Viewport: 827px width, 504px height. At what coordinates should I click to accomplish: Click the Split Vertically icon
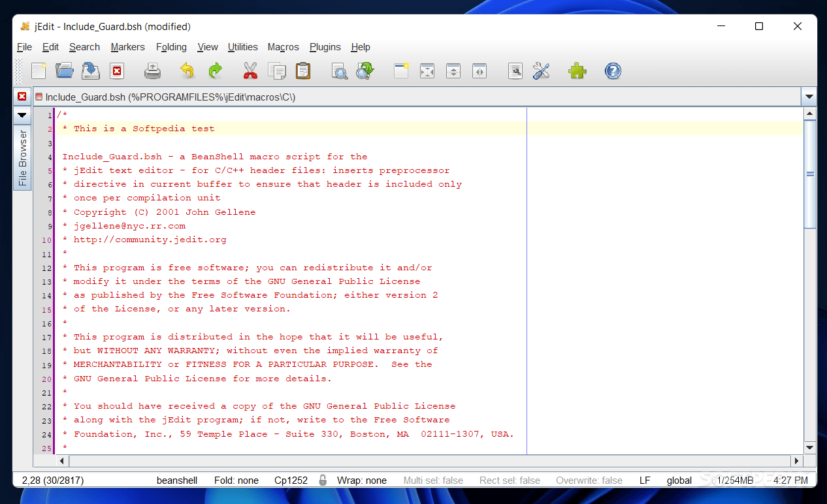click(479, 71)
